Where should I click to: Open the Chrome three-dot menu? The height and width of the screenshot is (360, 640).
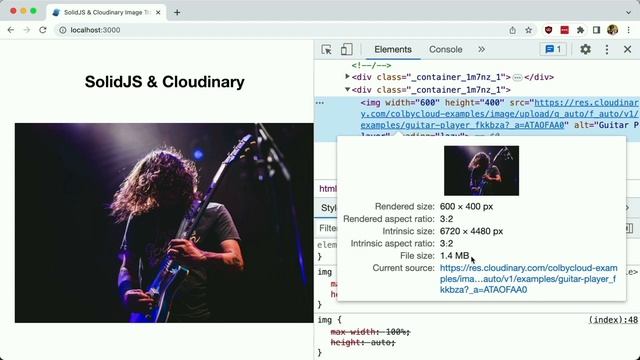click(x=629, y=30)
